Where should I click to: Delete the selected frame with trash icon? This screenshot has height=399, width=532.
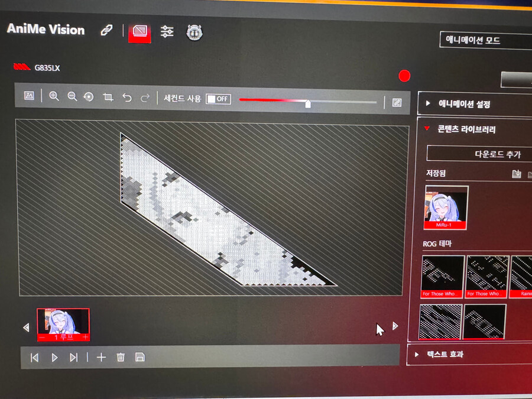click(121, 357)
